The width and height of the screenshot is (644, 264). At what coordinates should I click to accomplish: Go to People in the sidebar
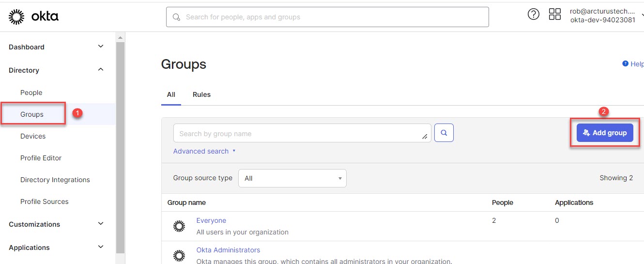click(31, 93)
